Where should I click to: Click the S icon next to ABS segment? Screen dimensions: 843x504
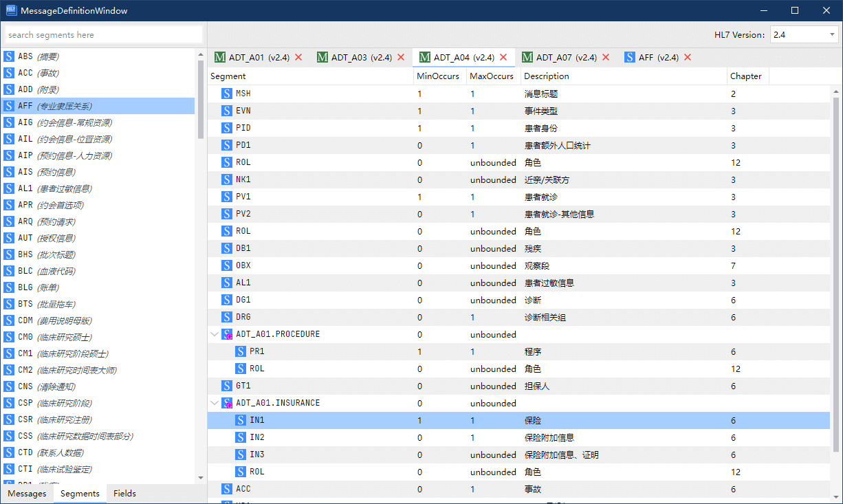point(9,56)
